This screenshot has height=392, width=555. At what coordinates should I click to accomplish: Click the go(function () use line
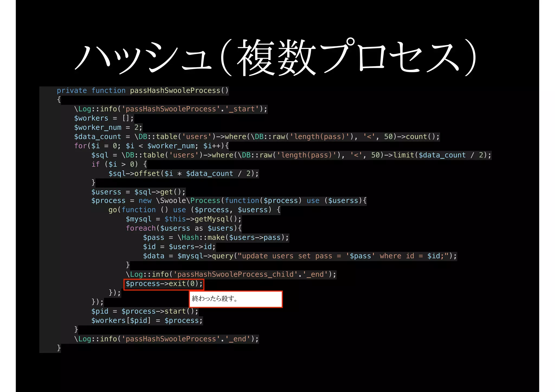[194, 210]
